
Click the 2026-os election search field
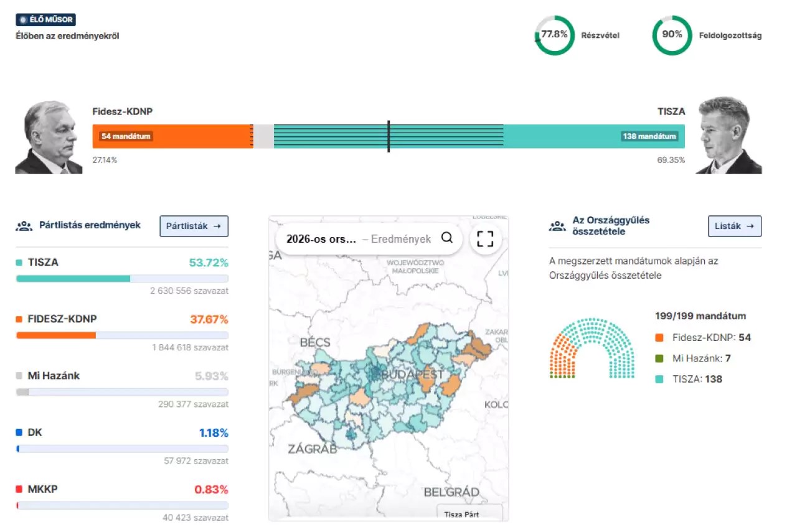pos(358,239)
